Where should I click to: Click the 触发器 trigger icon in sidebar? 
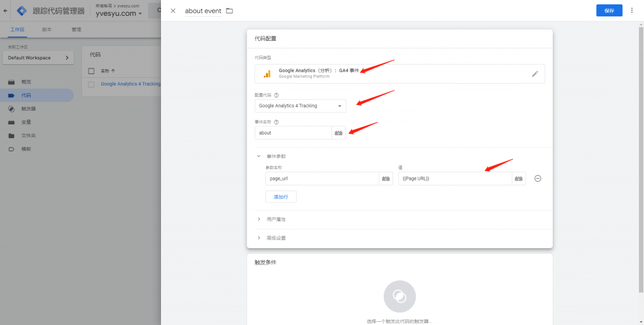pos(11,109)
